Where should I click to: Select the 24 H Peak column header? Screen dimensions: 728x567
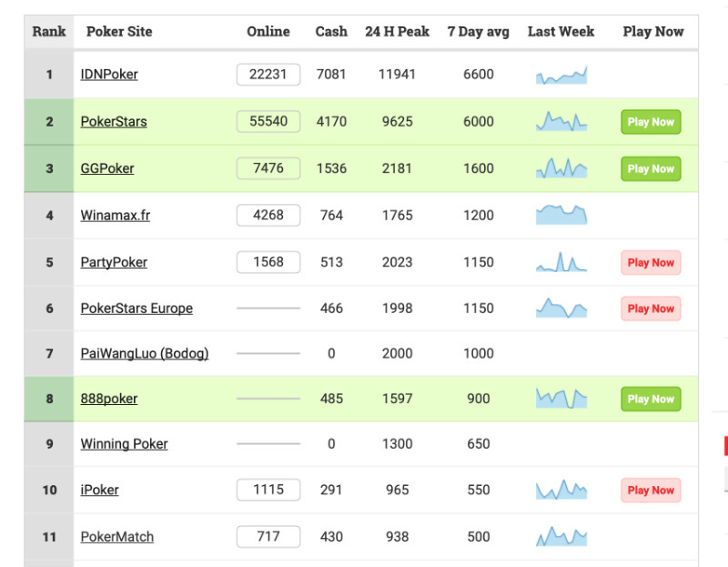pyautogui.click(x=398, y=31)
